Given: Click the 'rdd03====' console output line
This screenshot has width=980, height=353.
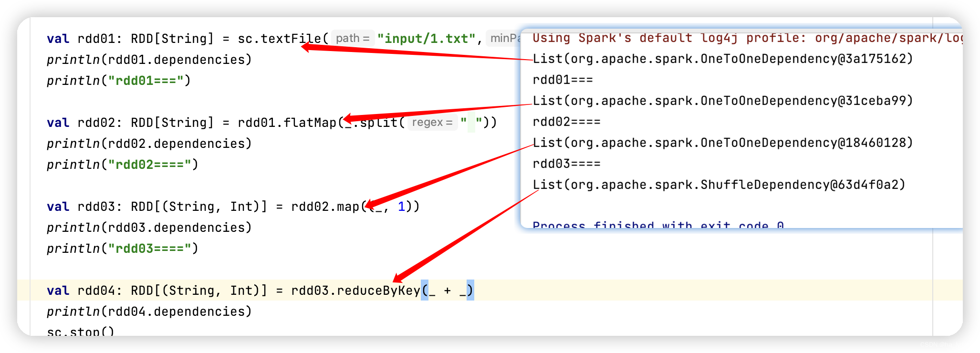Looking at the screenshot, I should (566, 164).
